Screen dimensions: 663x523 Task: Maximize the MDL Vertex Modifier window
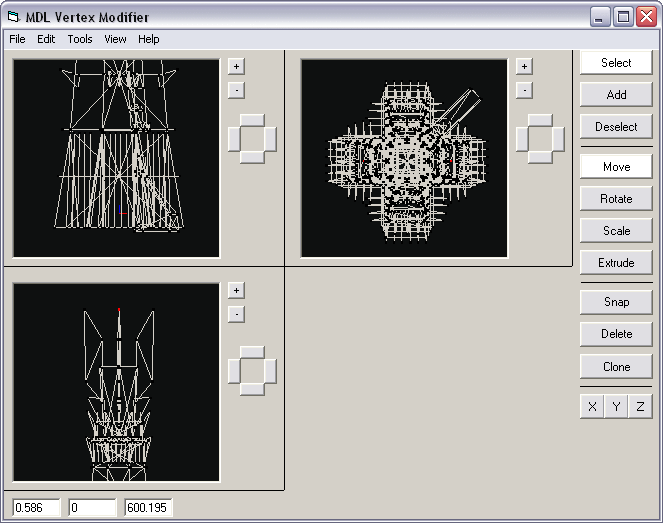tap(623, 17)
